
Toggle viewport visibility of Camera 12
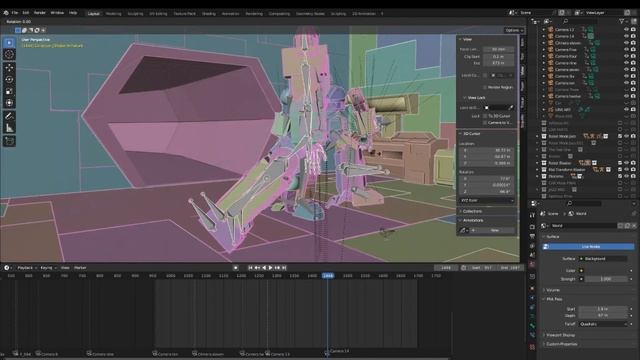(627, 30)
